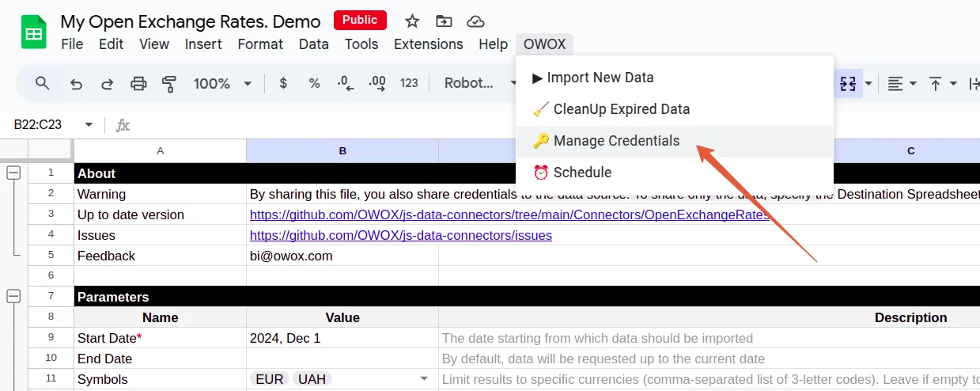Open the search menus magnifier icon

(x=43, y=83)
